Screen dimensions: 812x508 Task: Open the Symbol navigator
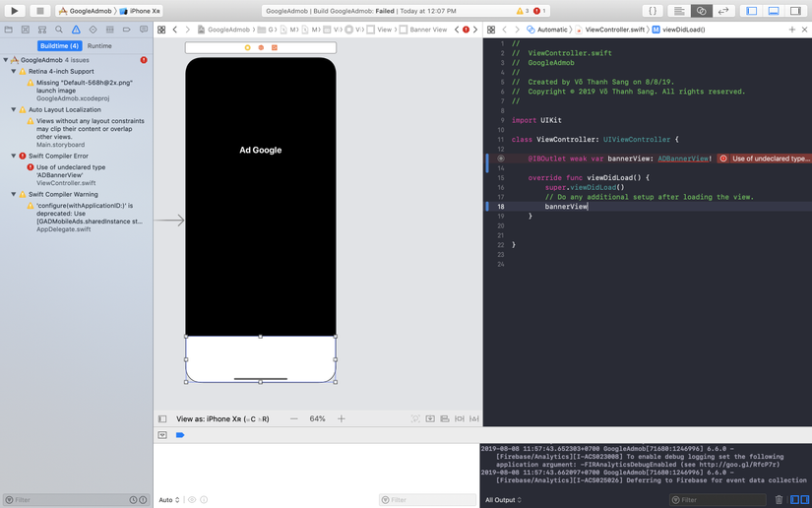point(42,30)
